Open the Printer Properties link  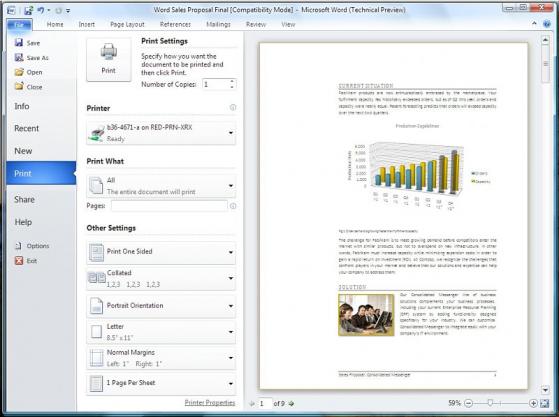pyautogui.click(x=210, y=402)
